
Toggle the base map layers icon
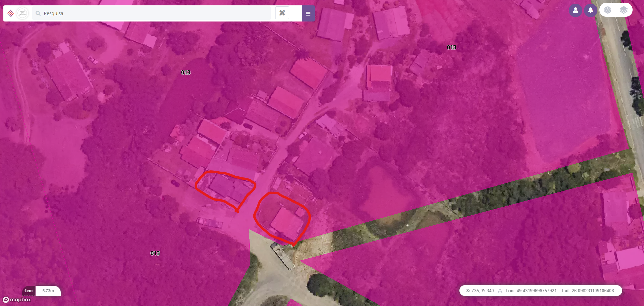click(x=608, y=10)
